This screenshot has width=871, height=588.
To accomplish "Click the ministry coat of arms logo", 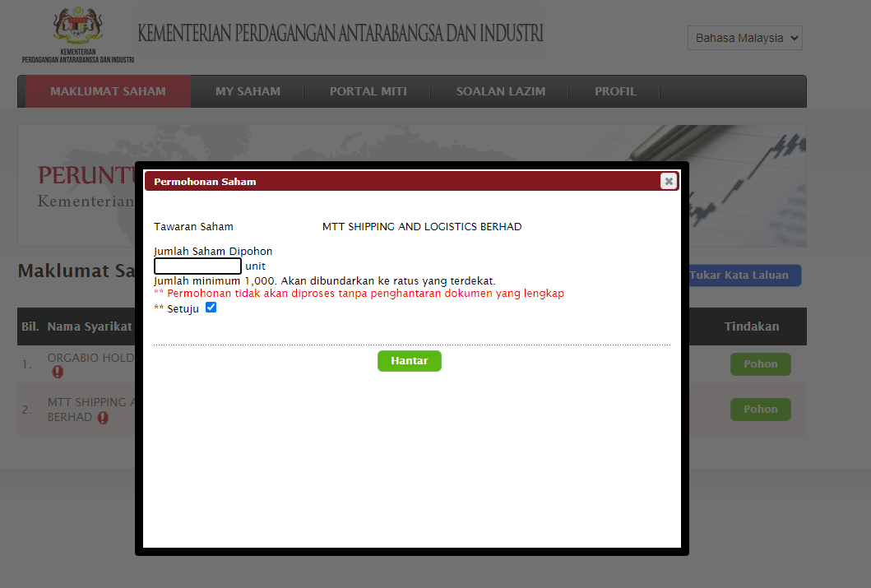I will pos(77,29).
